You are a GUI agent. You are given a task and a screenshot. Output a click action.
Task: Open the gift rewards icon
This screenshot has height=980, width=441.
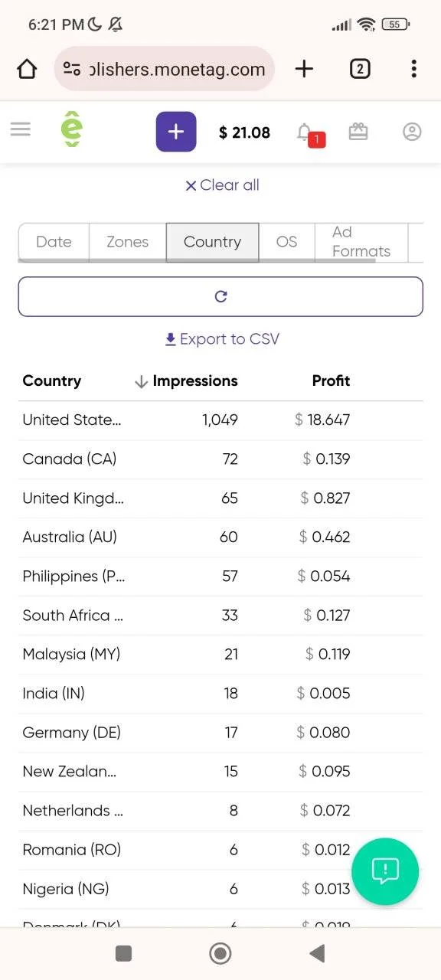coord(358,132)
